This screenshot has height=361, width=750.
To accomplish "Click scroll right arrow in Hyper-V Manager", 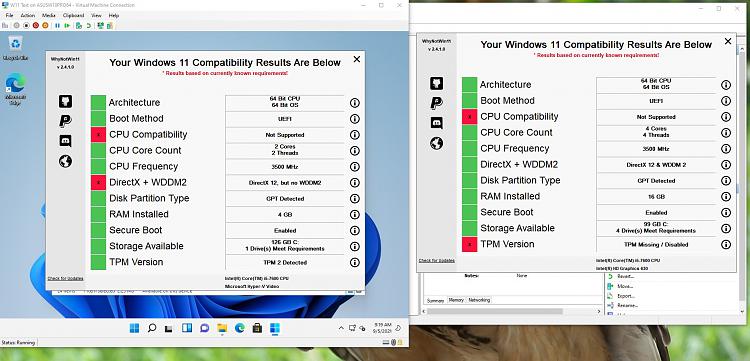I will [600, 311].
